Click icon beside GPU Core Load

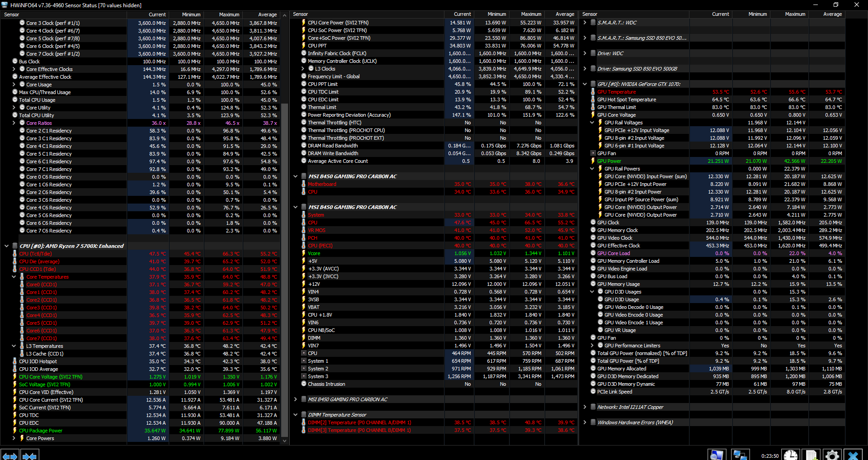pyautogui.click(x=593, y=253)
